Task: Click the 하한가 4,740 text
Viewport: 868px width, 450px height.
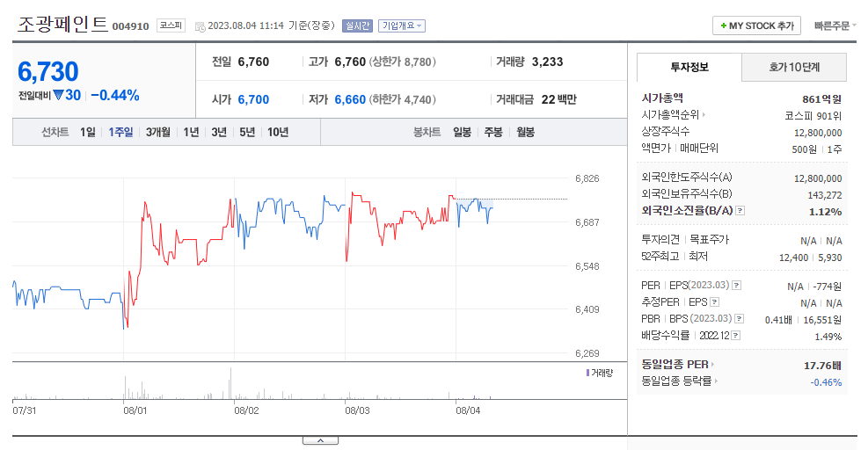Action: tap(403, 99)
